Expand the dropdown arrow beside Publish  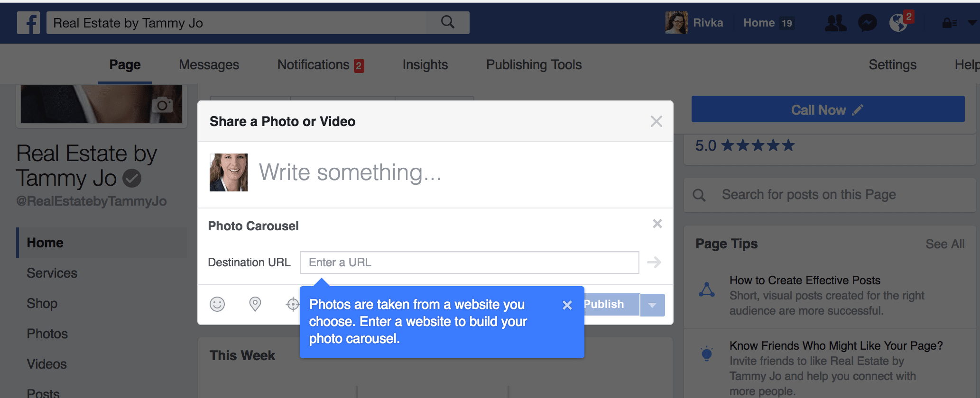click(x=652, y=305)
